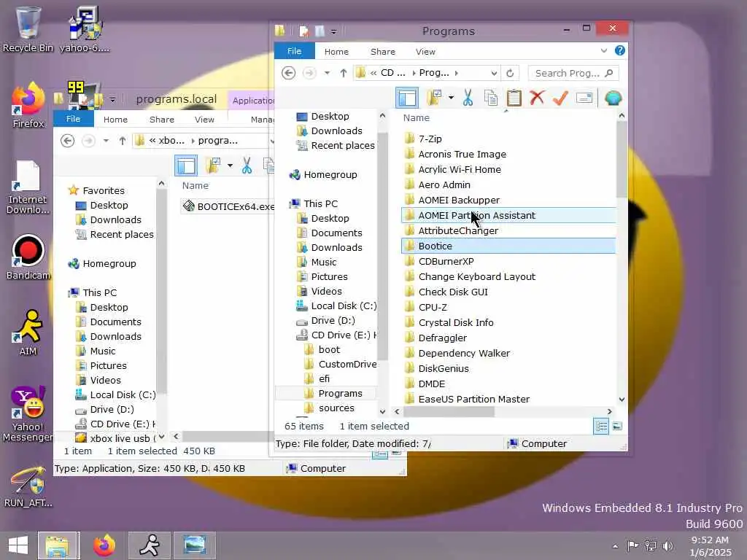Launch Bandicam from the desktop
Image resolution: width=747 pixels, height=560 pixels.
(x=28, y=257)
